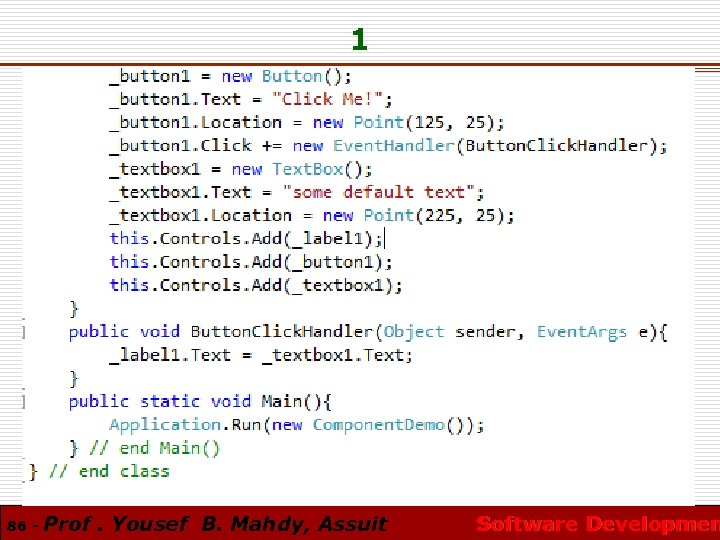Screen dimensions: 720x540
Task: Click the line "_label1.Text = _textbox1.Text;"
Action: [261, 355]
